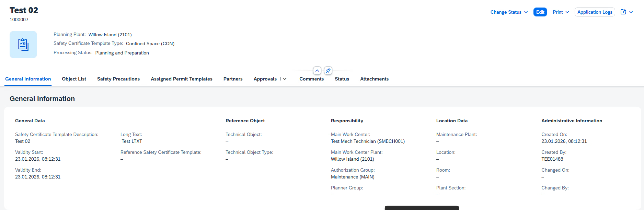
Task: Collapse the header using the up arrow
Action: [317, 71]
